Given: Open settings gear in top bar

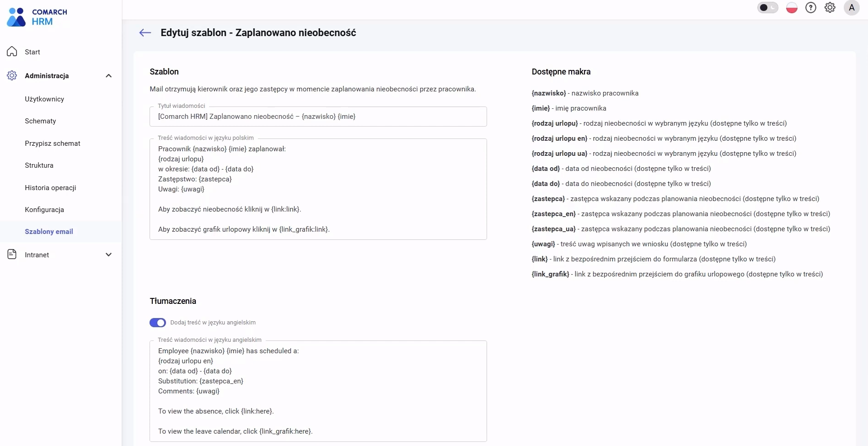Looking at the screenshot, I should [x=830, y=8].
